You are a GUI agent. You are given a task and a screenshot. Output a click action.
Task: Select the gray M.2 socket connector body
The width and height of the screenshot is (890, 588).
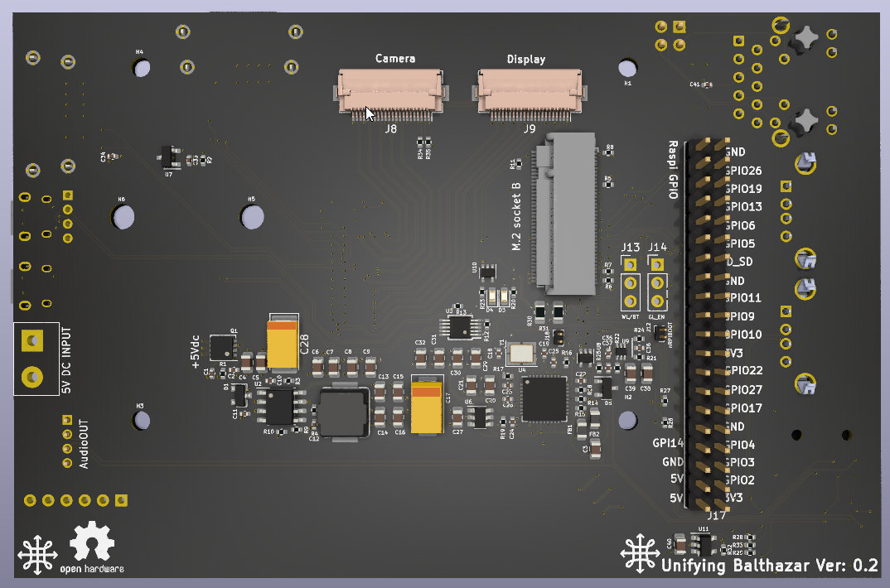tap(565, 214)
